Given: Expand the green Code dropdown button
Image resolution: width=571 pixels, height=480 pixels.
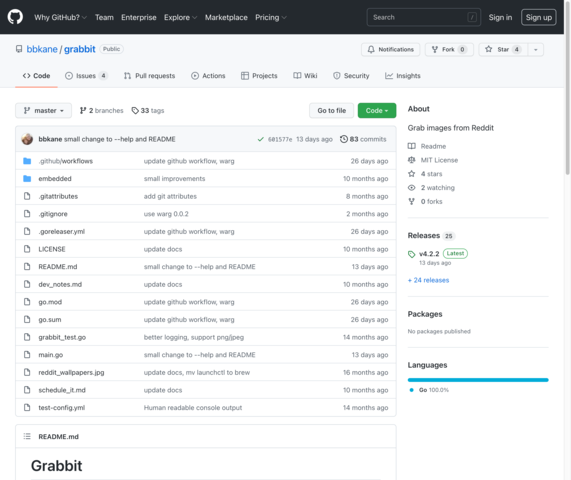Looking at the screenshot, I should pos(377,110).
